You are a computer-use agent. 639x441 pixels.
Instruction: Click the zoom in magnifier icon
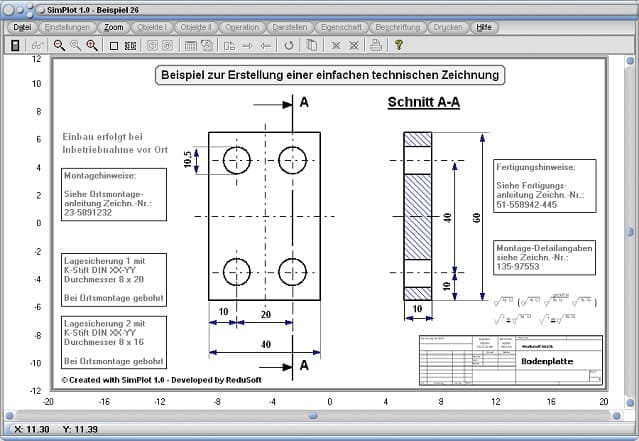pyautogui.click(x=92, y=45)
